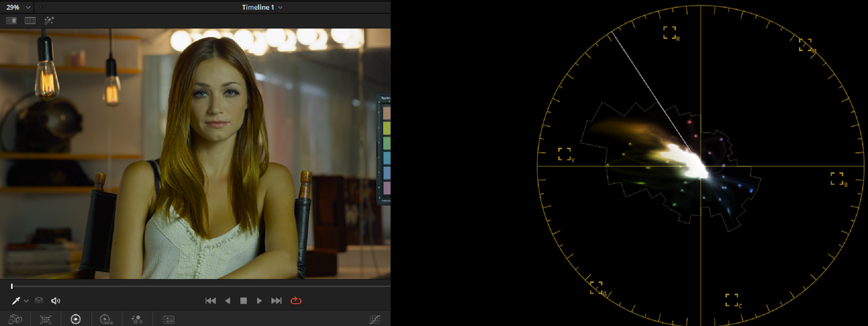Click the R target box on vectorscope

[x=670, y=33]
